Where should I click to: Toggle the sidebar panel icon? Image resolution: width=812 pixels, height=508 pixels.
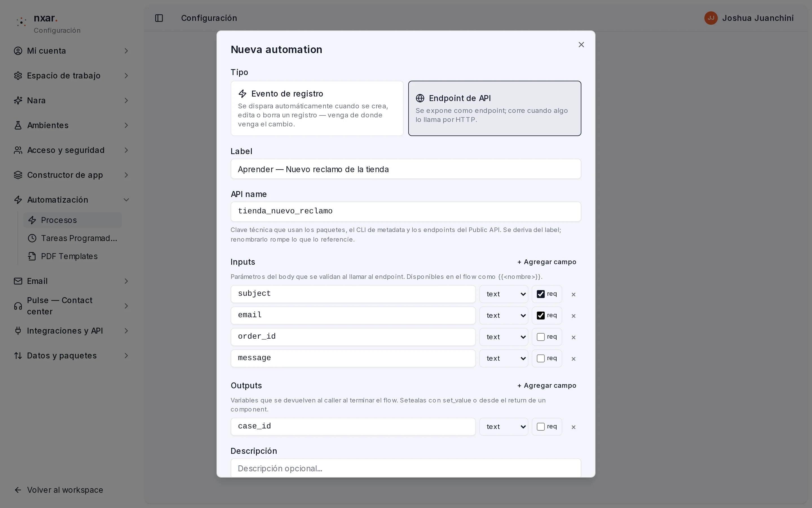click(159, 18)
